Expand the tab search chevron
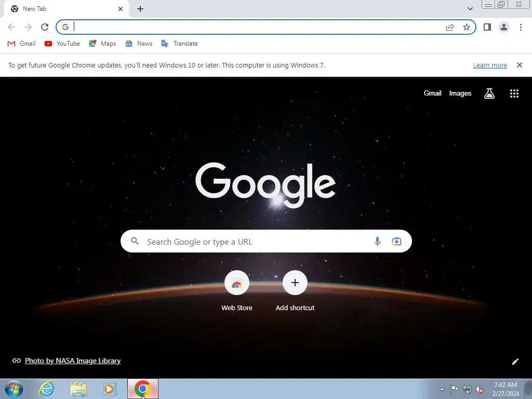Viewport: 532px width, 399px height. pyautogui.click(x=470, y=9)
